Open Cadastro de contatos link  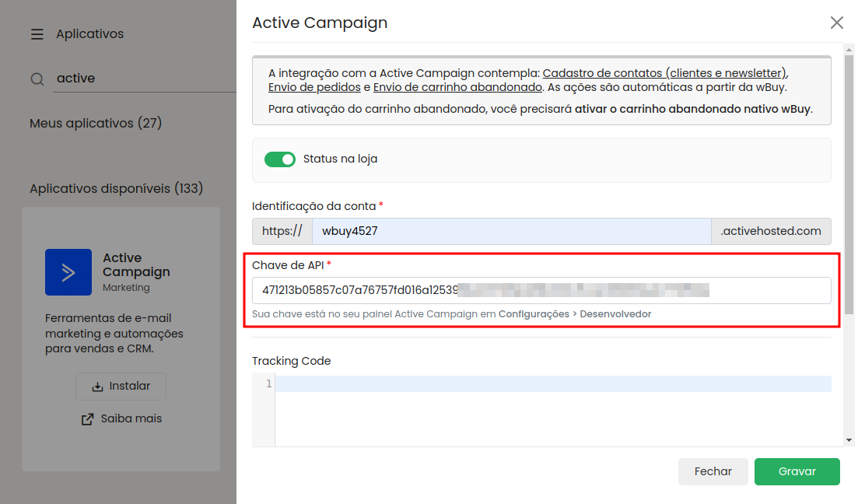coord(664,73)
